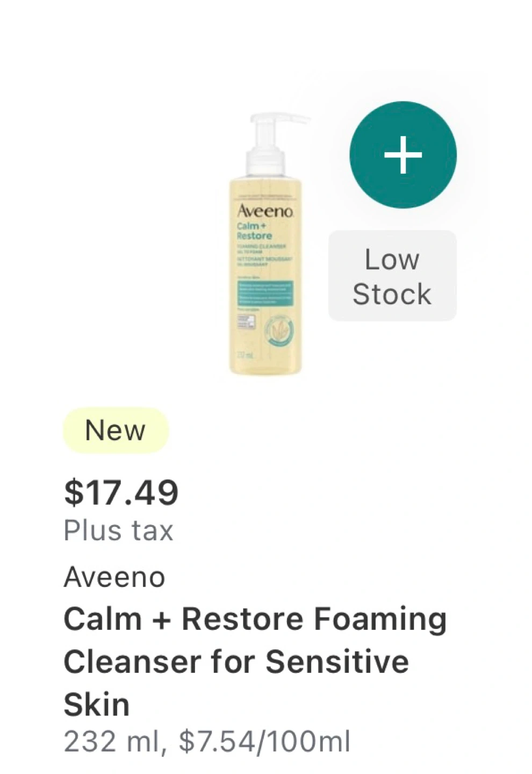Open the Aveeno brand name link
The height and width of the screenshot is (774, 532).
114,577
